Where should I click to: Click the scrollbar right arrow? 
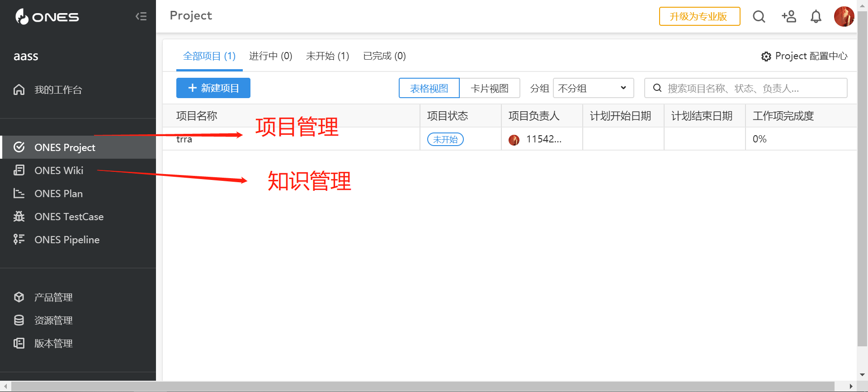pos(851,386)
